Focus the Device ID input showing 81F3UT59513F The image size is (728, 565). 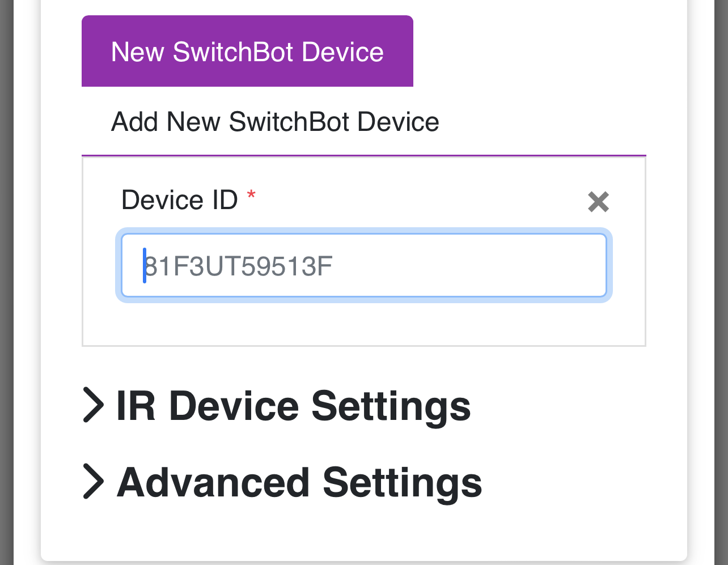[x=363, y=265]
